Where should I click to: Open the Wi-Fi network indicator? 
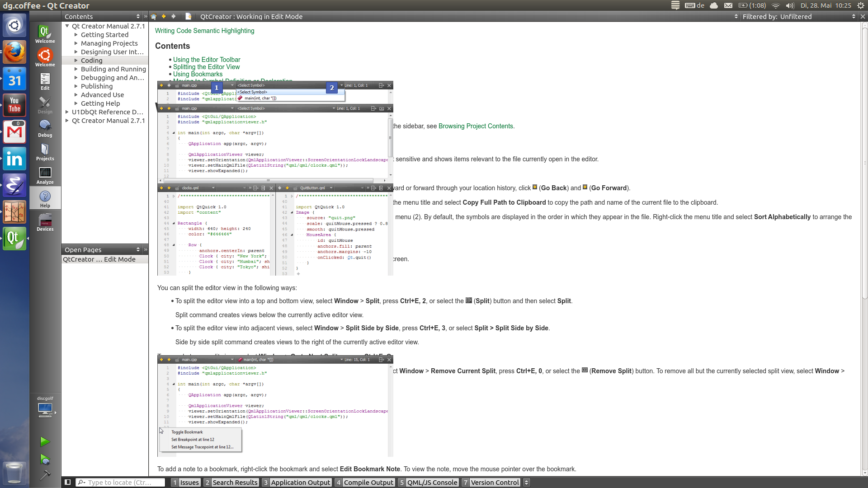(x=776, y=5)
